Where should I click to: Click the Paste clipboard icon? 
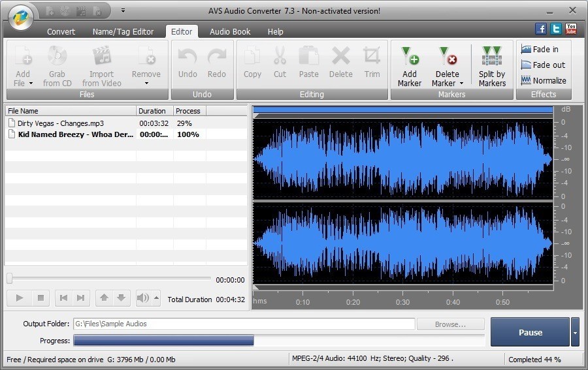click(308, 56)
